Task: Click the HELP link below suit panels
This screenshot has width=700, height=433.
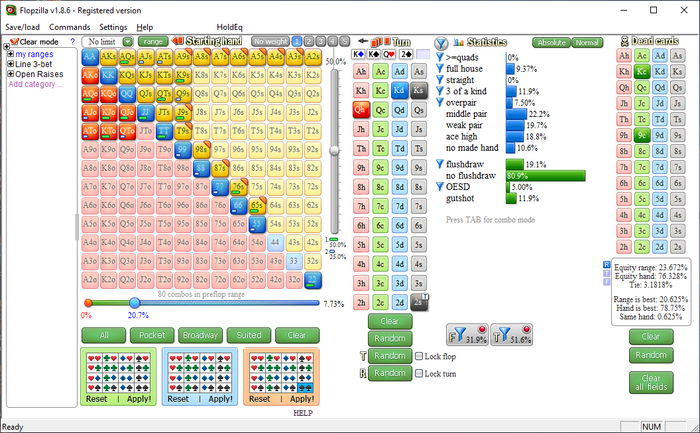Action: click(303, 413)
